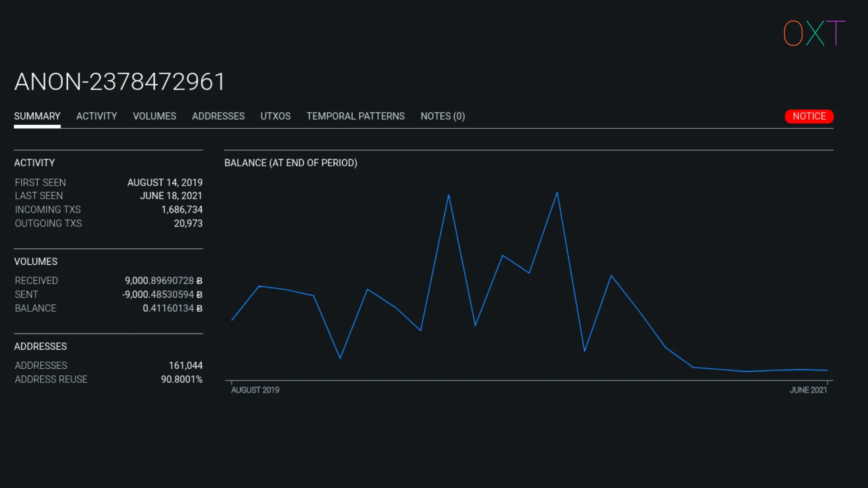This screenshot has height=488, width=868.
Task: Open the Addresses tab
Action: (x=218, y=116)
